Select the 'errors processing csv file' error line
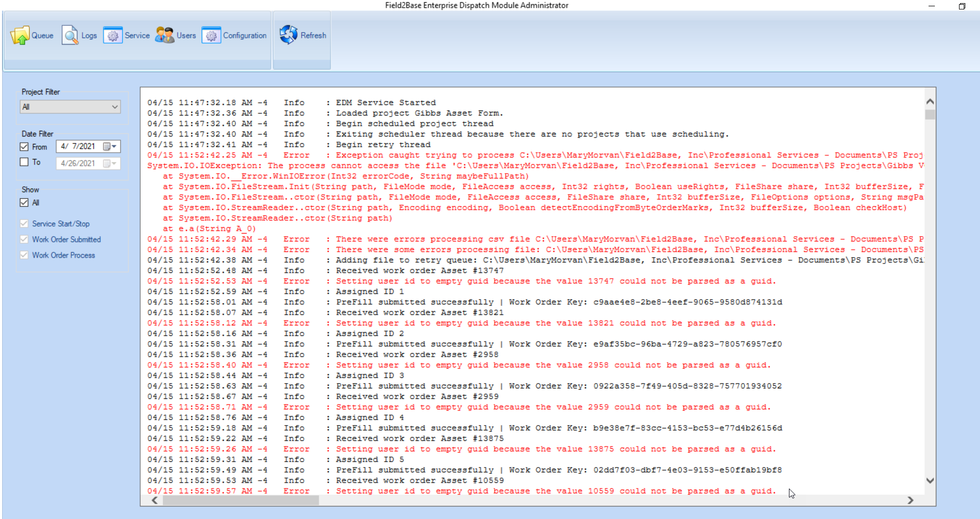The width and height of the screenshot is (980, 519). tap(535, 239)
